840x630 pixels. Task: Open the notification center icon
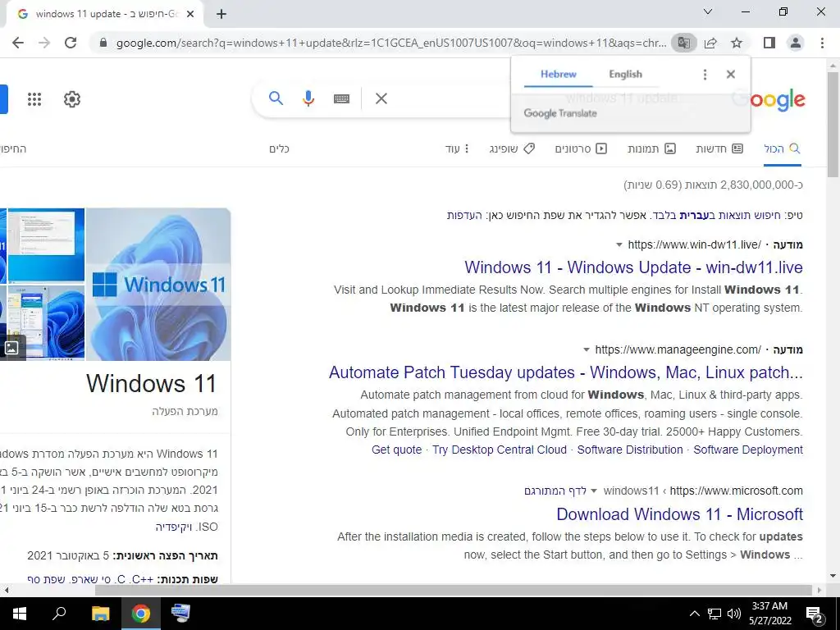[815, 614]
